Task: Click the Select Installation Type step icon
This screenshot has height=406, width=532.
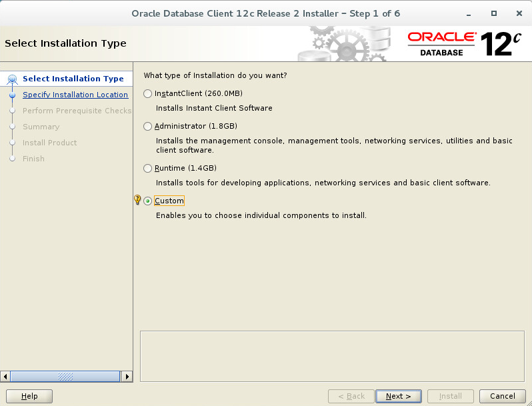Action: (x=12, y=79)
